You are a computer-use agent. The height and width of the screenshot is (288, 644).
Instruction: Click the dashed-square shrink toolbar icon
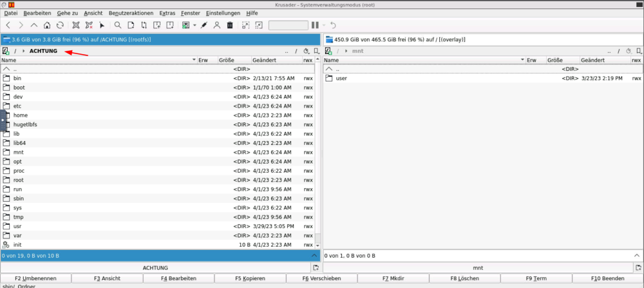click(258, 26)
